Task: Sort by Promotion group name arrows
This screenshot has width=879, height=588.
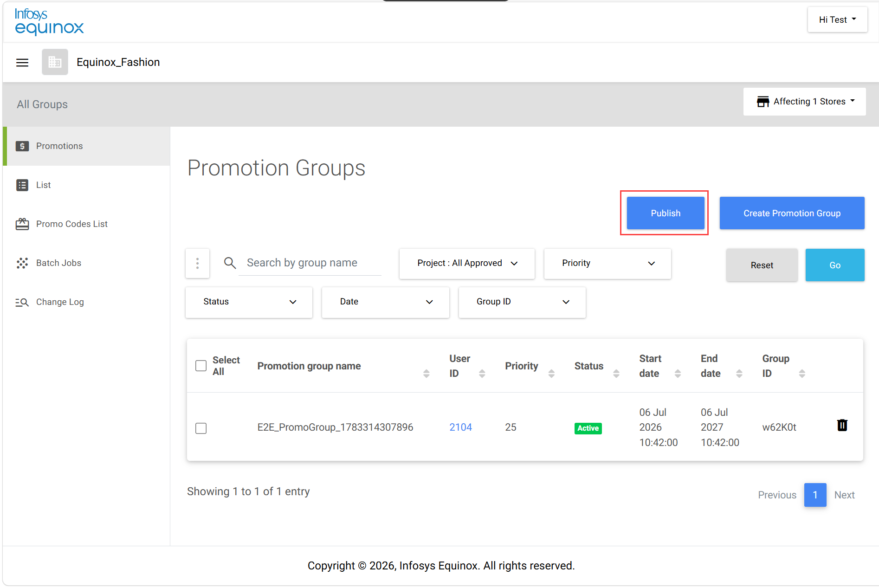Action: 426,374
